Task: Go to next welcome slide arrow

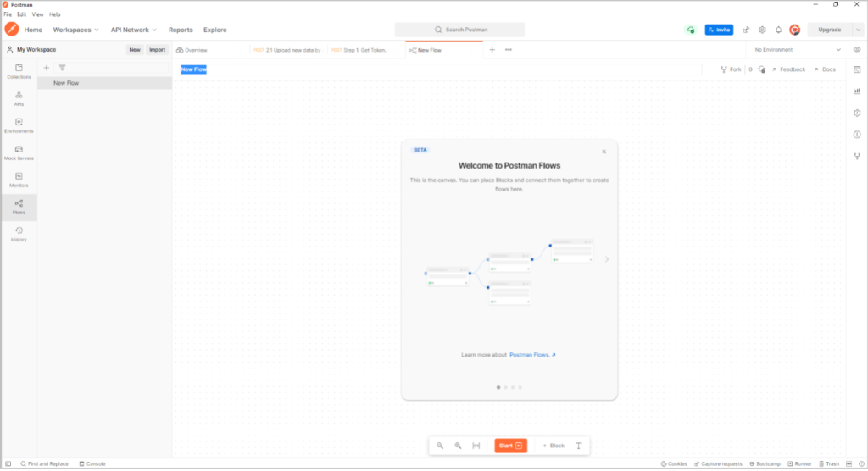Action: pyautogui.click(x=606, y=259)
